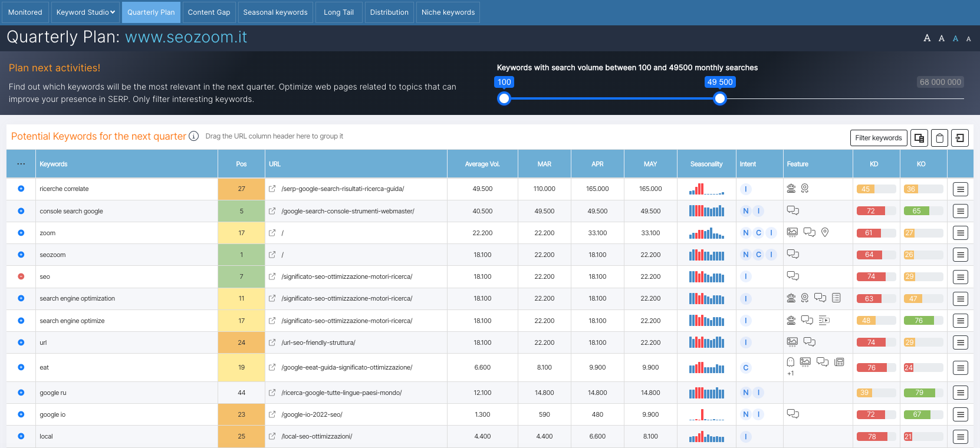Toggle the plus selector for 'seozoom' keyword

[21, 255]
